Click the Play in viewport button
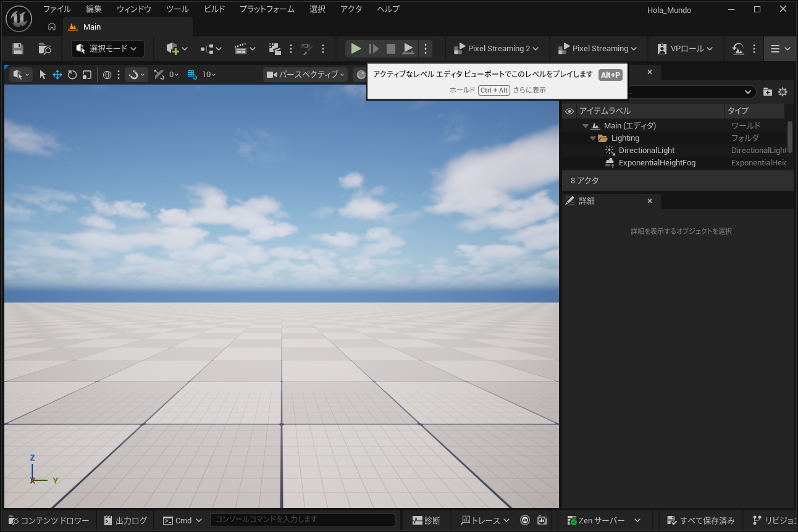The height and width of the screenshot is (532, 798). pyautogui.click(x=356, y=49)
